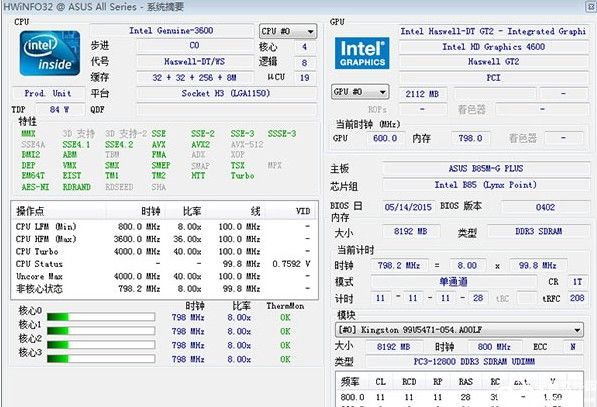Viewport: 597px width, 407px height.
Task: Click the Haswell GT2 GPU field
Action: [x=493, y=62]
